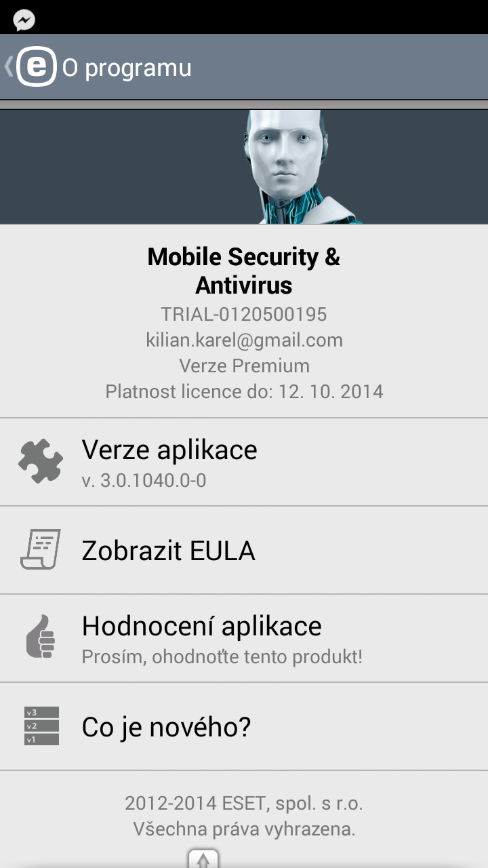Open Hodnocení aplikace to rate product

tap(244, 638)
